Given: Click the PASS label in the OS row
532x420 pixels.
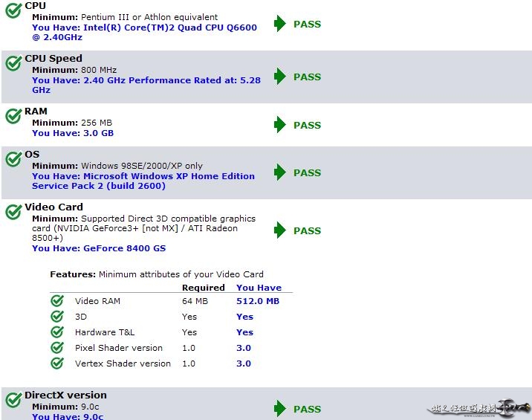Looking at the screenshot, I should pos(307,172).
